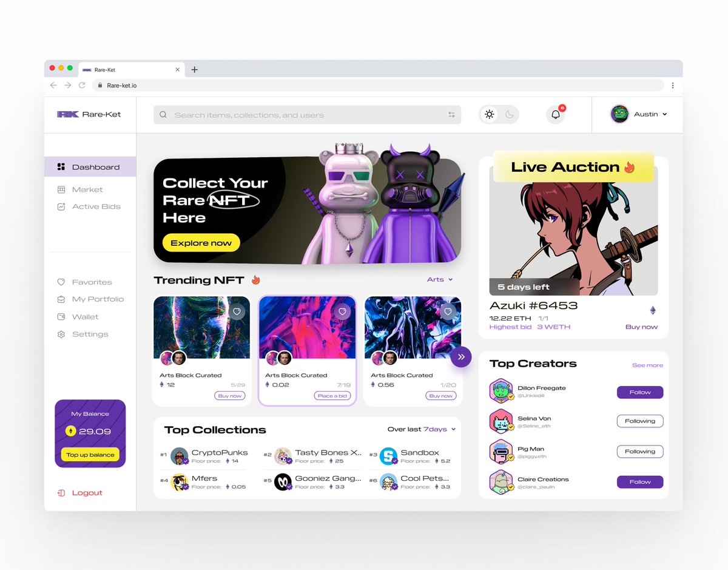The width and height of the screenshot is (728, 570).
Task: Click the Mfers collection icon
Action: coord(179,483)
